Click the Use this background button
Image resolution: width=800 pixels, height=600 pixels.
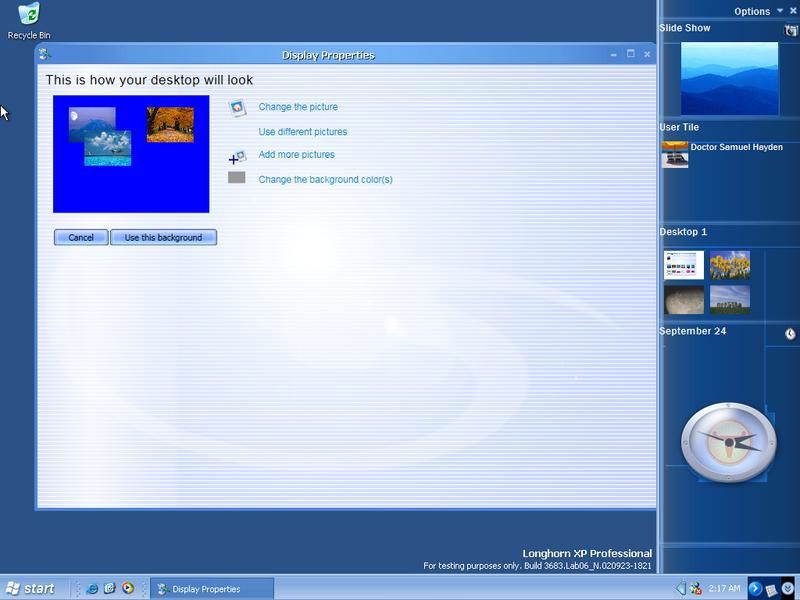163,237
